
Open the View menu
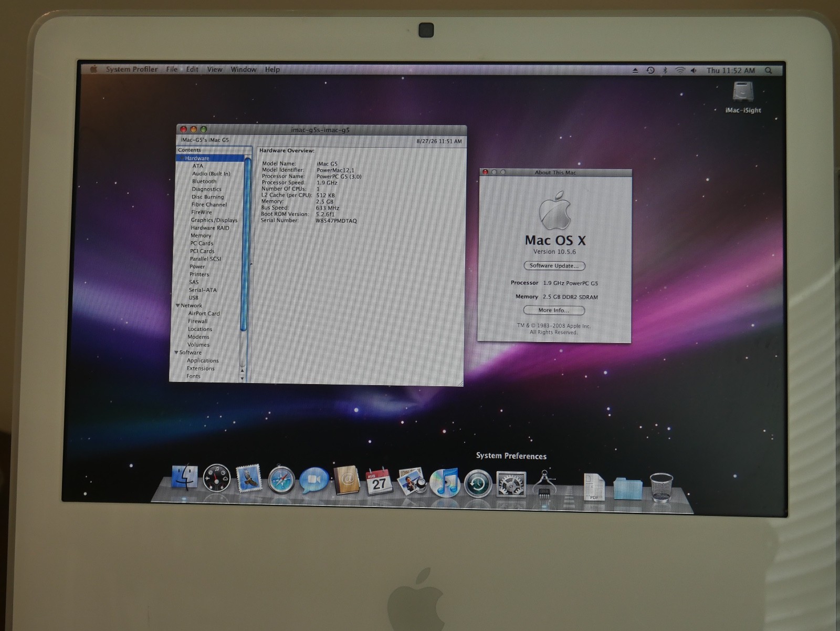214,69
